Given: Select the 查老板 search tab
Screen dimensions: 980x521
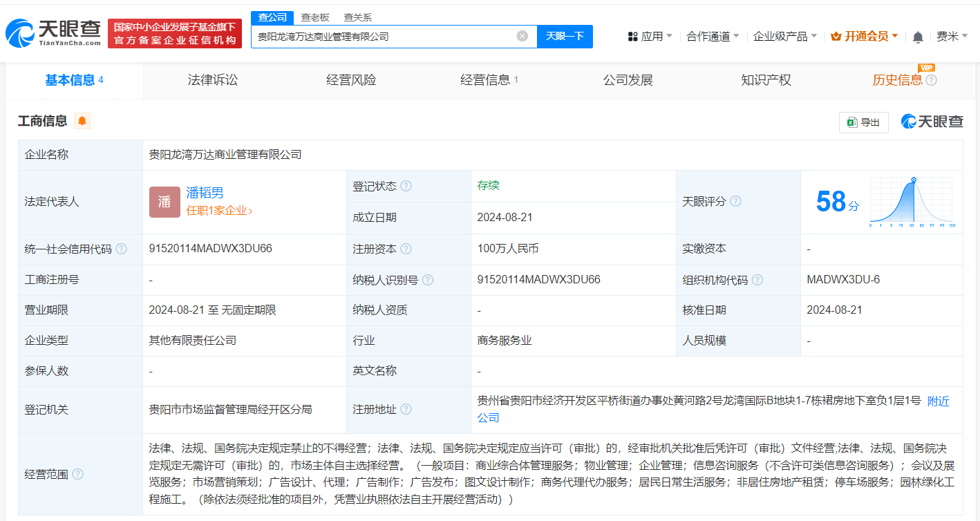Looking at the screenshot, I should 315,17.
